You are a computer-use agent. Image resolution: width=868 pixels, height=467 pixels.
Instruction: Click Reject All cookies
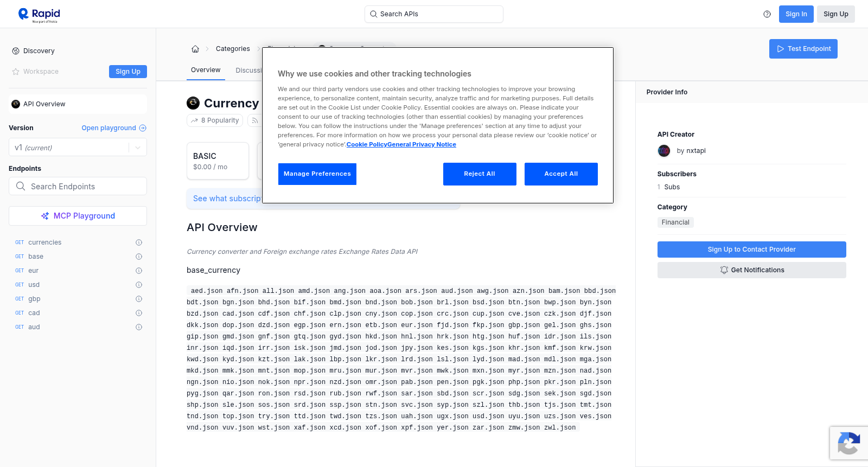pos(480,174)
